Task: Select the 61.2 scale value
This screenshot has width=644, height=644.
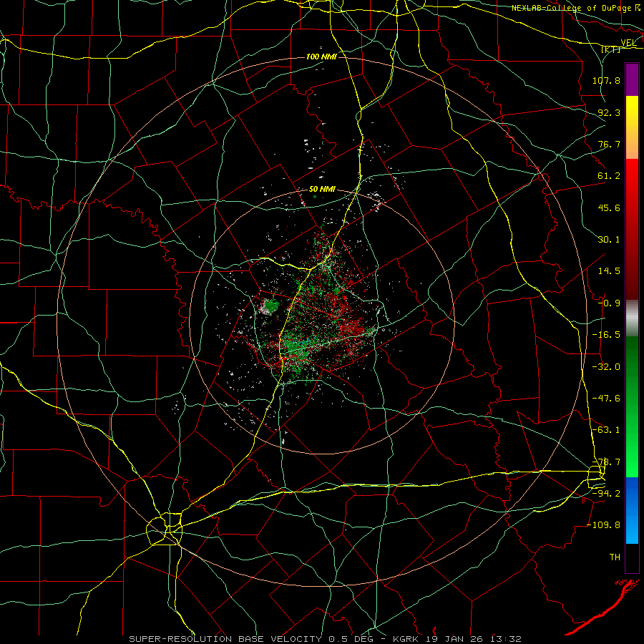Action: (609, 176)
